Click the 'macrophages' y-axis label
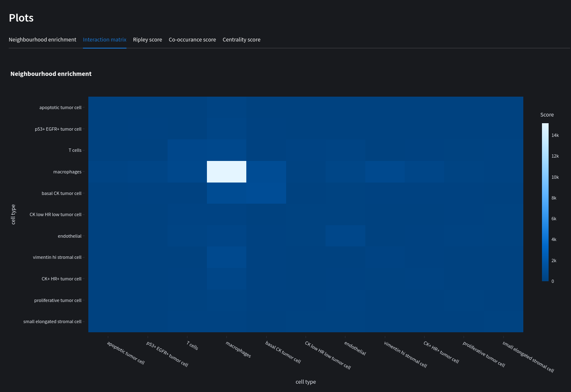The image size is (571, 392). click(x=67, y=172)
